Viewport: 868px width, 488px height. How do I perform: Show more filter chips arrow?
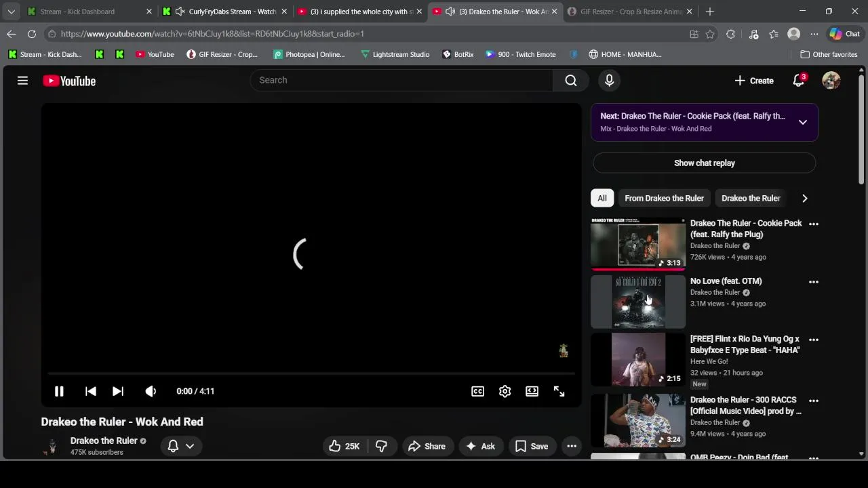click(805, 198)
